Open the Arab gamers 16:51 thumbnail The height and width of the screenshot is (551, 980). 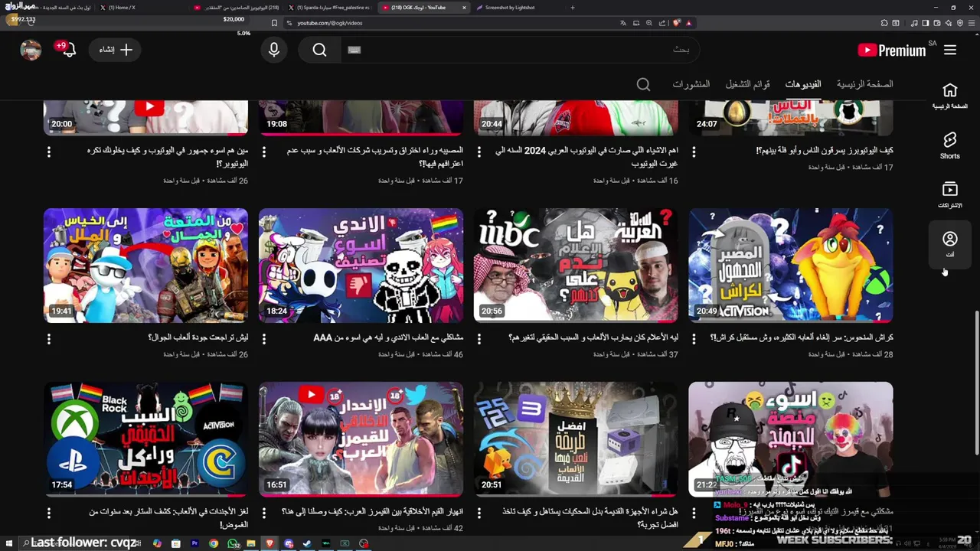361,439
